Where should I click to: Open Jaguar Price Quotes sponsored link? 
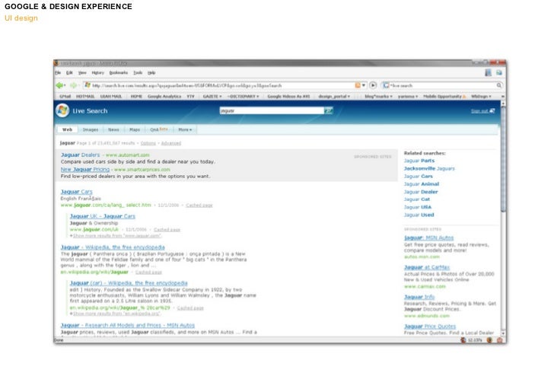(x=430, y=327)
